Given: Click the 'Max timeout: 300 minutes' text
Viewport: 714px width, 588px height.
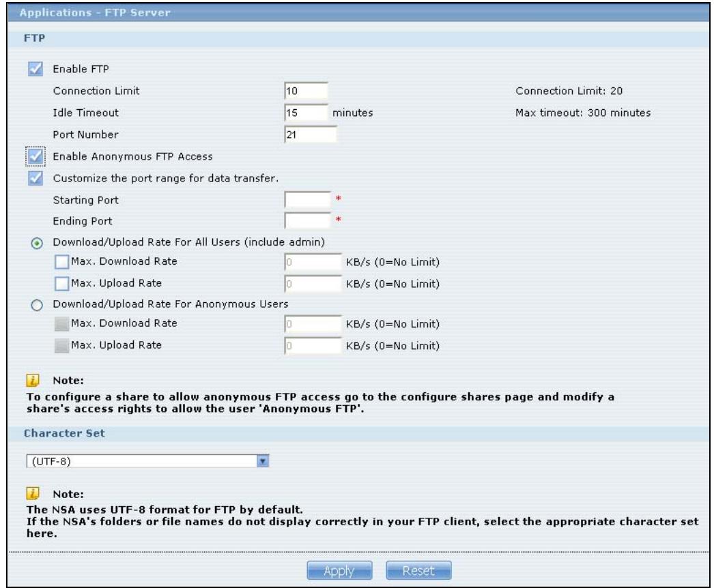Looking at the screenshot, I should (x=583, y=113).
